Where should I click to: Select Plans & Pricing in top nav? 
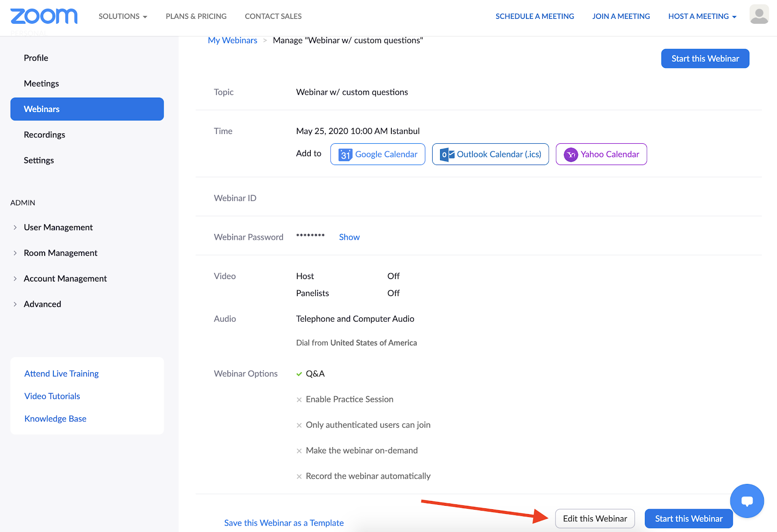[x=196, y=16]
